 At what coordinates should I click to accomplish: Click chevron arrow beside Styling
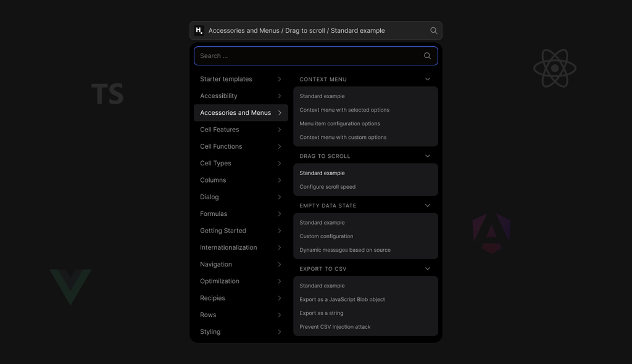tap(280, 332)
